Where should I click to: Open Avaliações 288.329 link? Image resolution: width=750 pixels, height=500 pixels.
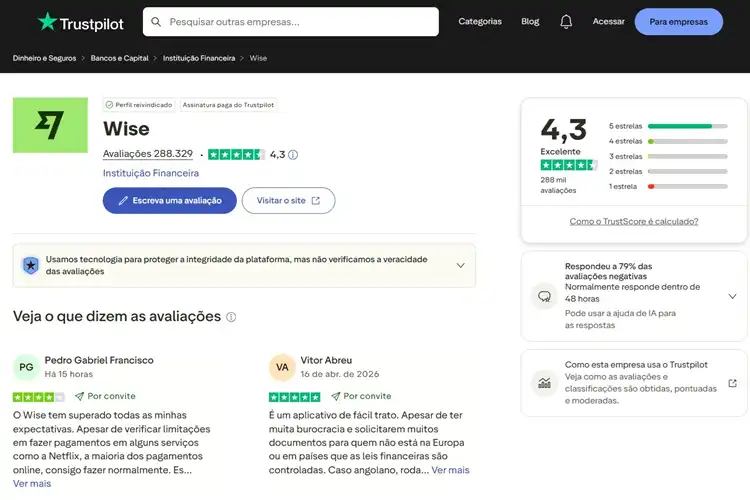(x=148, y=154)
